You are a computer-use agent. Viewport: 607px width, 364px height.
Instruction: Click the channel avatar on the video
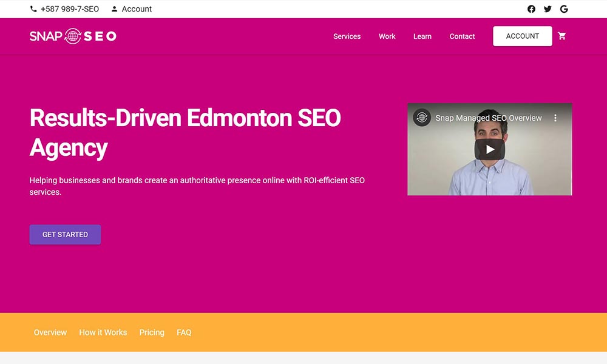(x=422, y=118)
